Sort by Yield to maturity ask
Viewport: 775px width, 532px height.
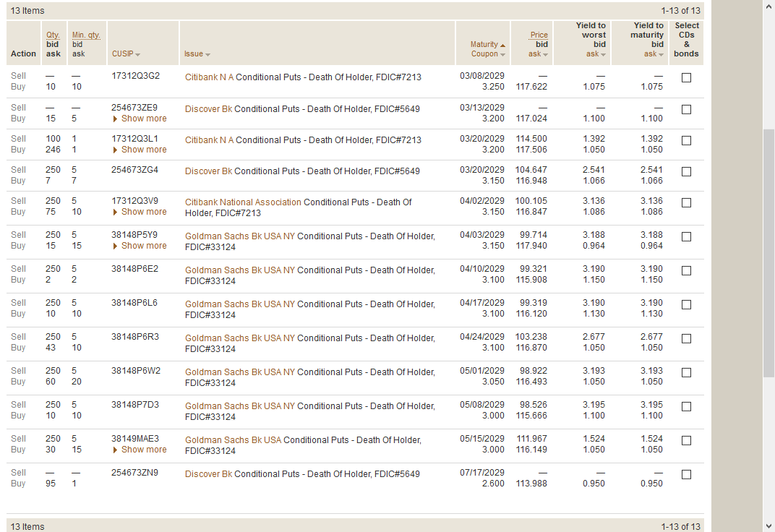click(654, 53)
